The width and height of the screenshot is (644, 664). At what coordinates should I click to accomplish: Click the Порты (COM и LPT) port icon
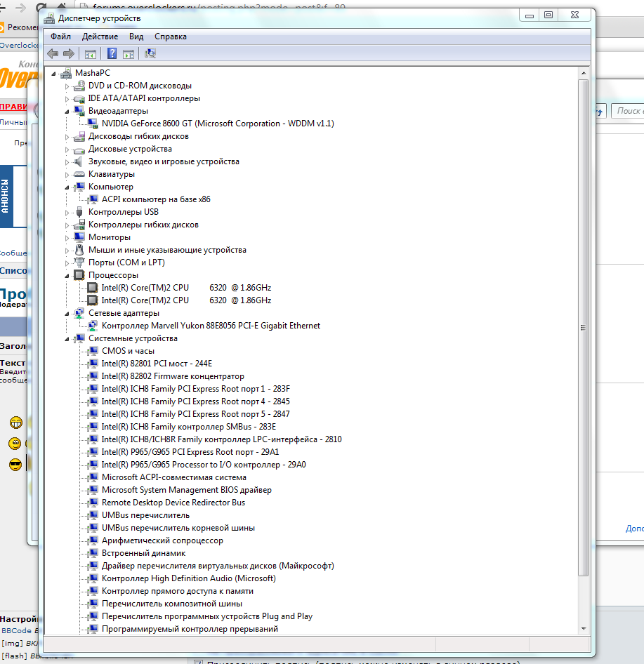pos(79,262)
